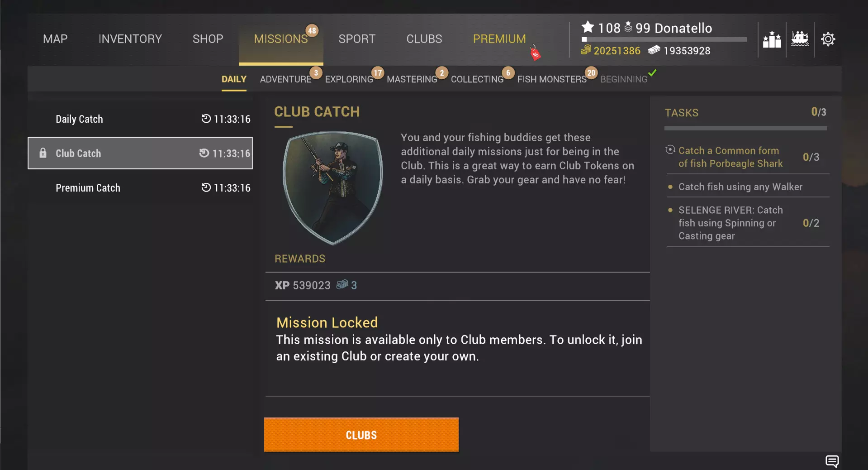
Task: Open the settings gear icon
Action: click(x=828, y=39)
